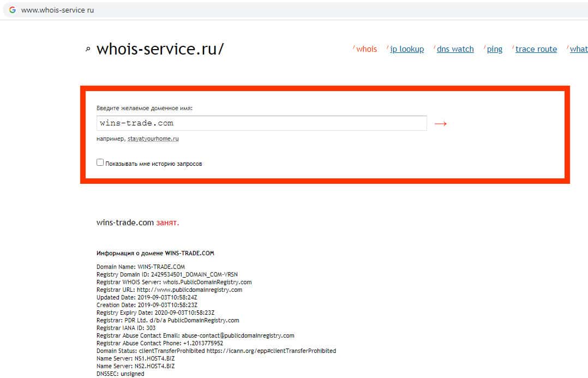The image size is (588, 378).
Task: Click the Registrar Abuse Contact Phone line
Action: coord(160,343)
